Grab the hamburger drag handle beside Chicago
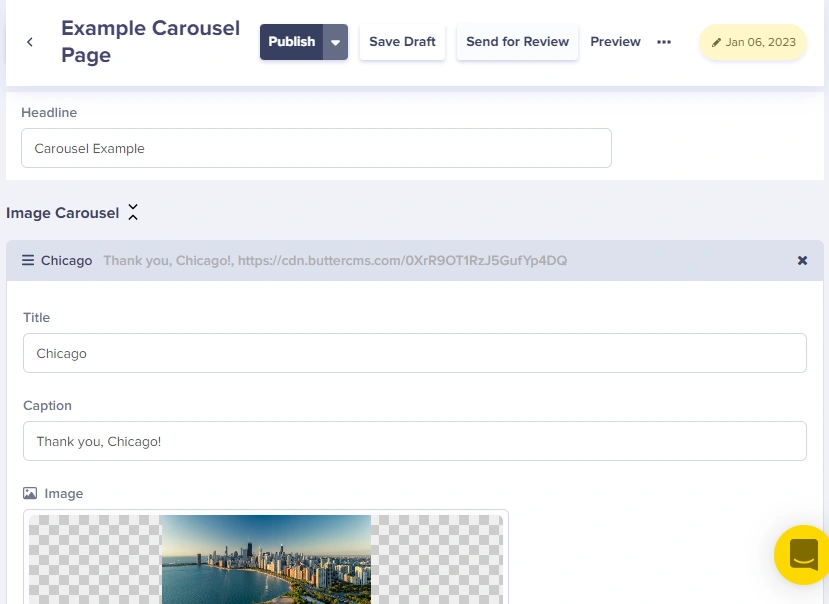Viewport: 829px width, 604px height. point(28,260)
